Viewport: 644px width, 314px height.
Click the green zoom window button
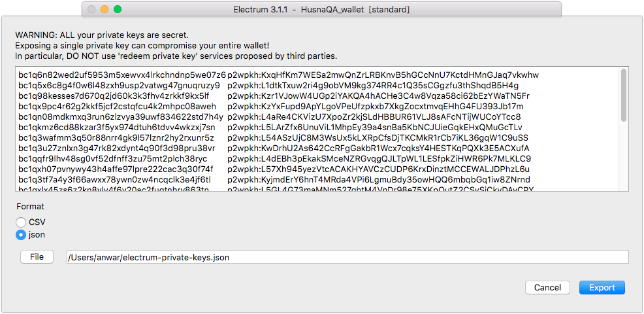pyautogui.click(x=118, y=9)
